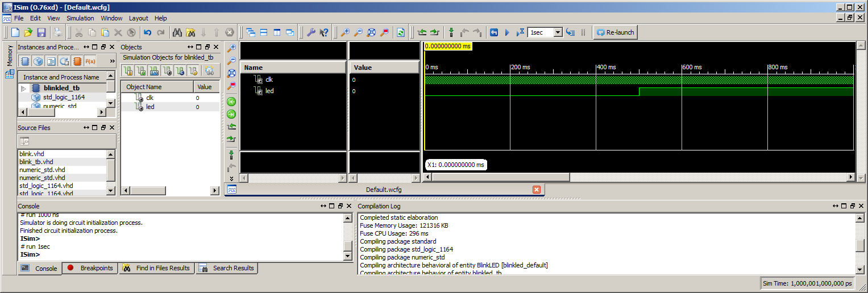868x293 pixels.
Task: Toggle the constants filter in Objects
Action: pos(180,71)
